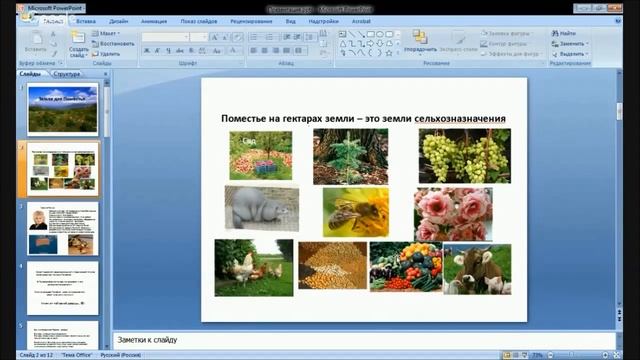640x360 pixels.
Task: Click the zoom in plus button
Action: click(x=605, y=356)
